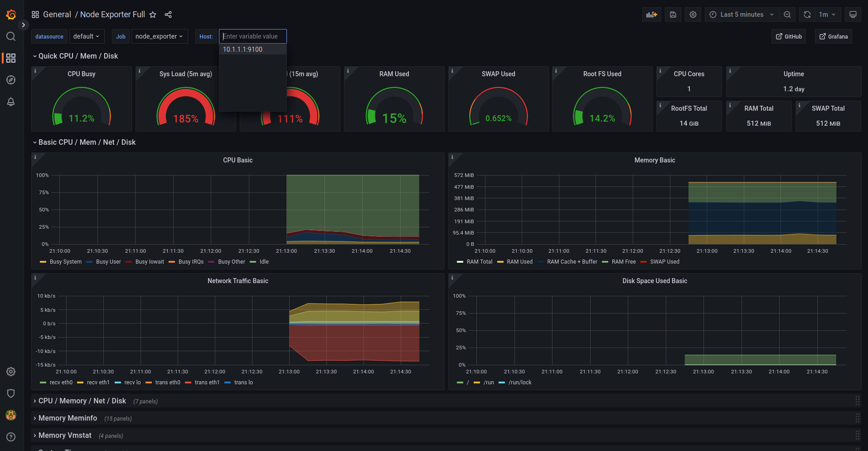Add a panel with the chart-plus icon
The height and width of the screenshot is (451, 868).
click(652, 15)
